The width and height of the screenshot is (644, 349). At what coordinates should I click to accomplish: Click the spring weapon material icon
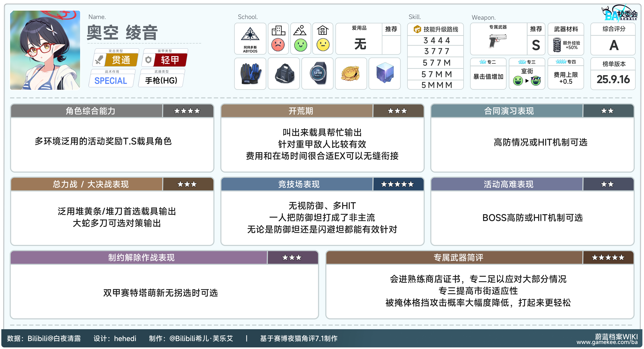(557, 45)
